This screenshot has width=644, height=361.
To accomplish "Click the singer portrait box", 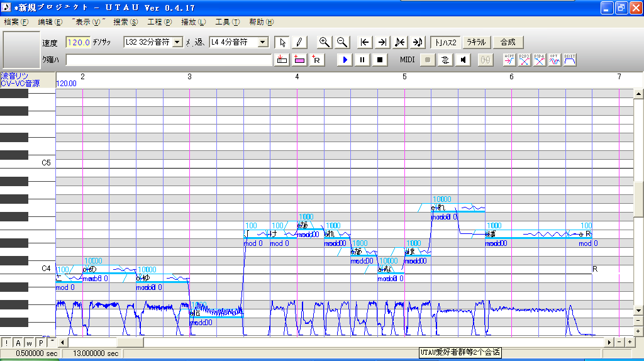I will click(21, 49).
